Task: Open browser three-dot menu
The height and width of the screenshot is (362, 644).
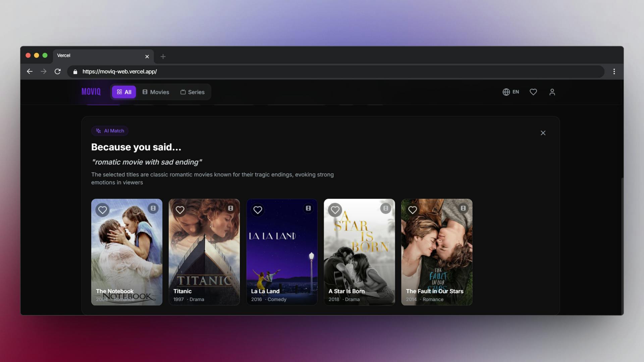Action: point(614,71)
